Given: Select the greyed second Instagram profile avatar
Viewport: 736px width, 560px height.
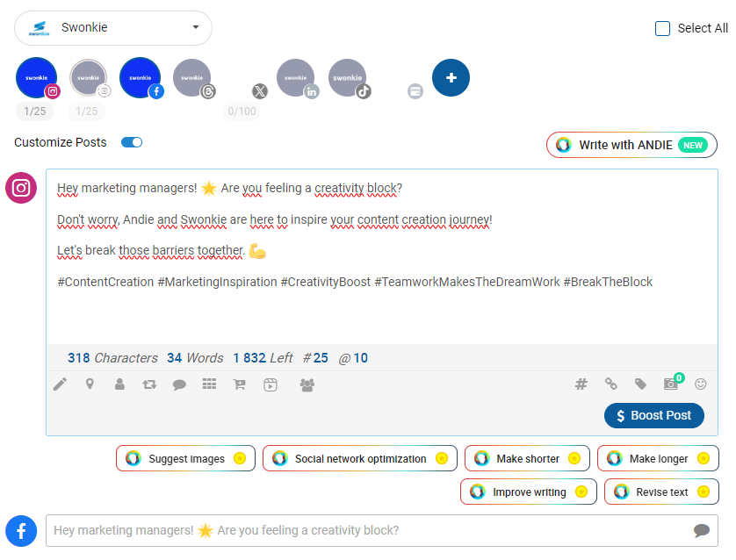Looking at the screenshot, I should tap(89, 77).
